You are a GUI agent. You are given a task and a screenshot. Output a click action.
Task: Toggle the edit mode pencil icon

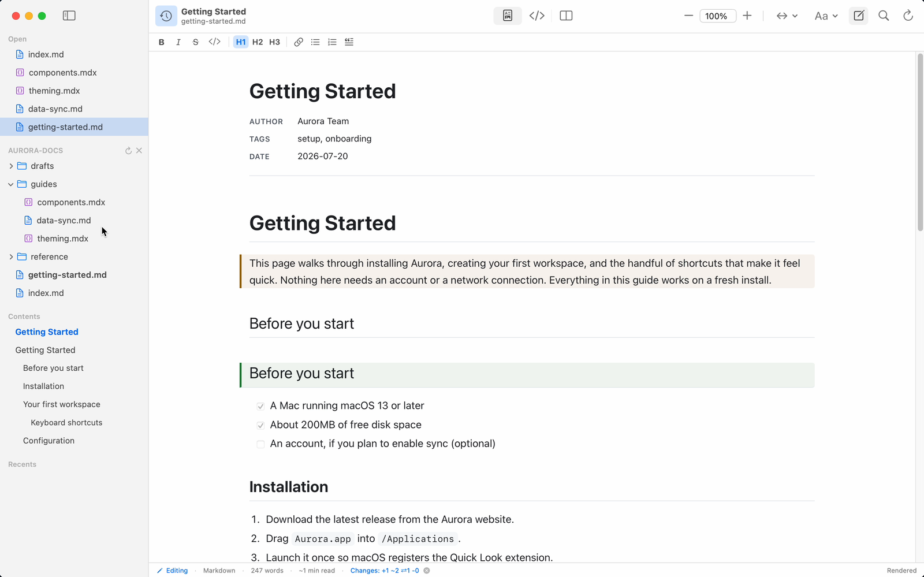click(859, 16)
